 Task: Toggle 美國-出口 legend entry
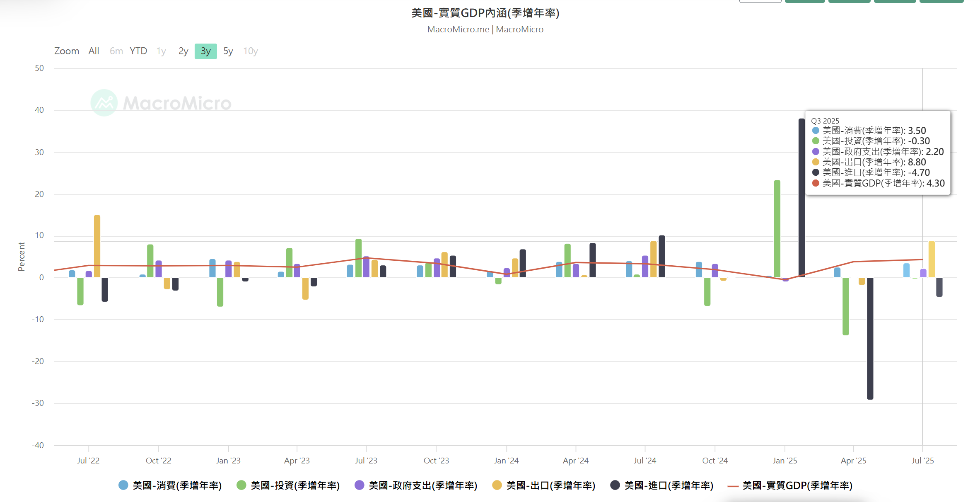(550, 485)
